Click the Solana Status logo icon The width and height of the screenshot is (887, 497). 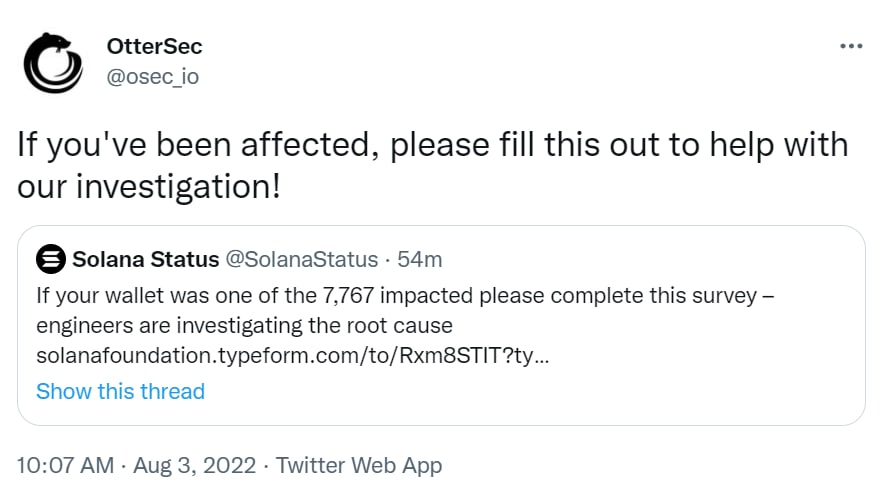[50, 260]
